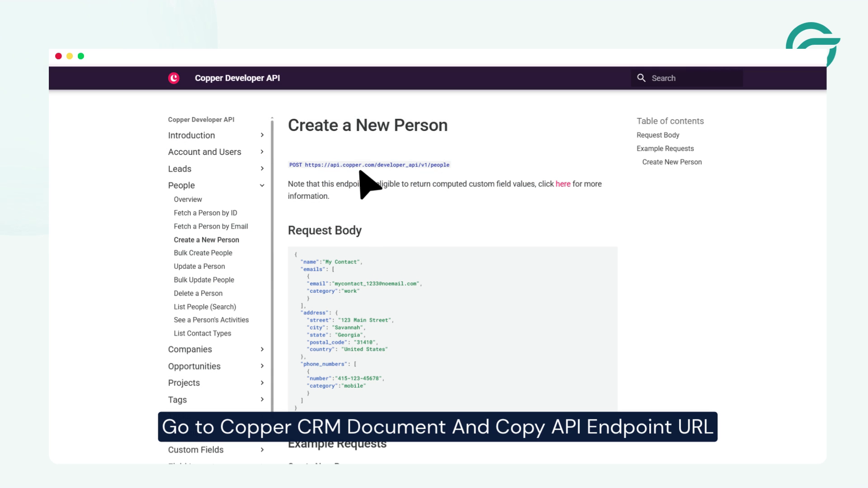Expand the Companies section chevron
The width and height of the screenshot is (868, 488).
pyautogui.click(x=262, y=349)
